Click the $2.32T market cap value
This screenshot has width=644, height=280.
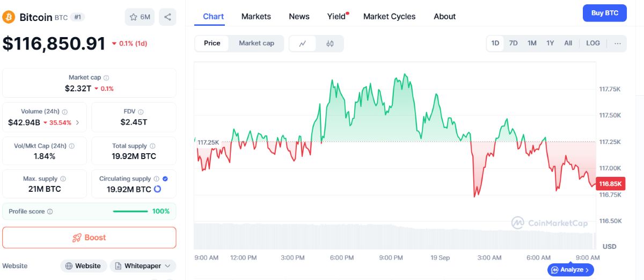click(78, 89)
